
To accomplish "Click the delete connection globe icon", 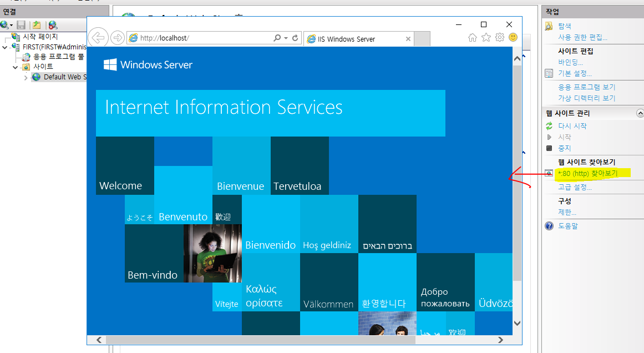I will (53, 25).
